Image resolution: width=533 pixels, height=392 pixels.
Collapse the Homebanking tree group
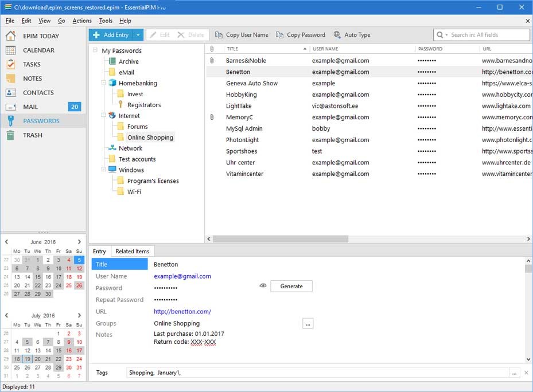click(104, 83)
